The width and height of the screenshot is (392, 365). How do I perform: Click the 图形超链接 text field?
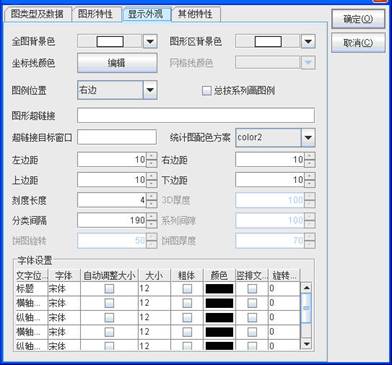click(x=196, y=115)
